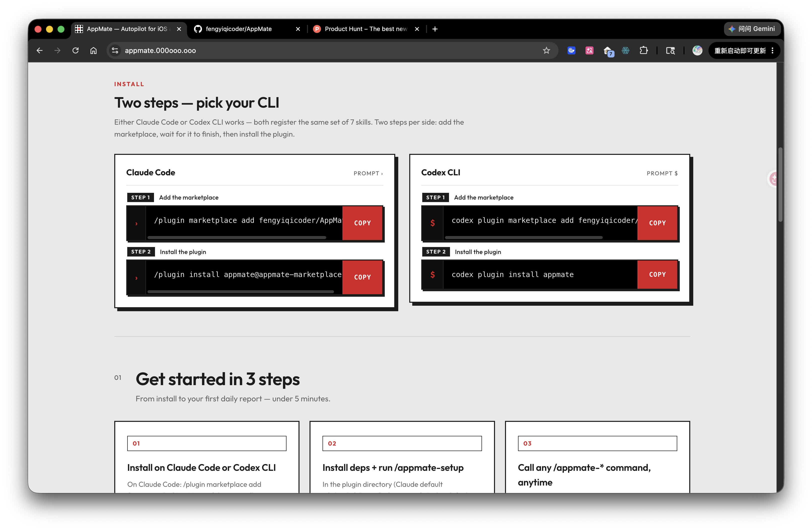
Task: Click the '/plugin marketplace add fengyiqicoder' command text
Action: pos(248,220)
